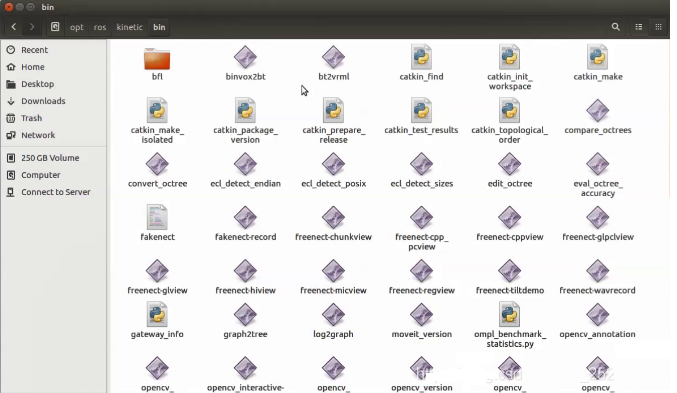Image resolution: width=677 pixels, height=393 pixels.
Task: Select the ecl_detect_posix executable icon
Action: click(333, 164)
